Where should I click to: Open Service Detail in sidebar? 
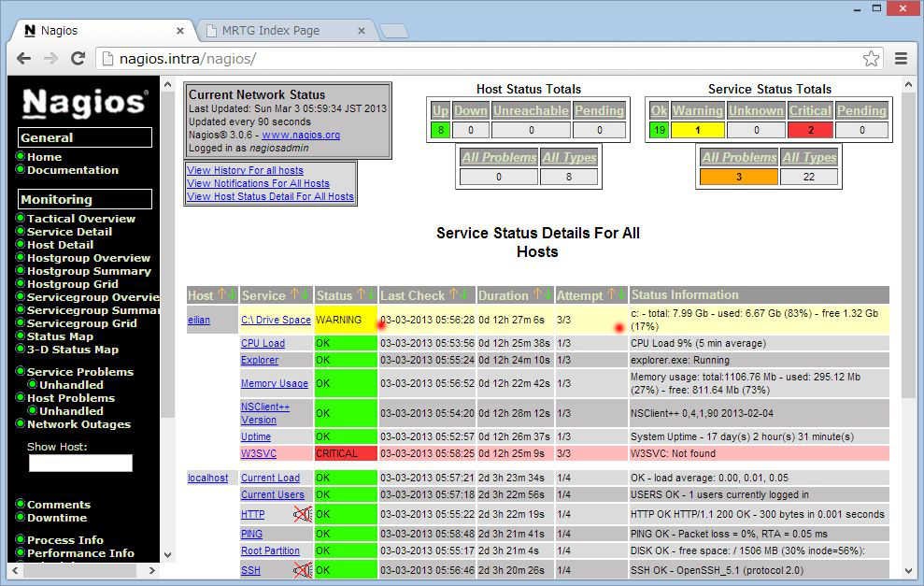[x=69, y=232]
